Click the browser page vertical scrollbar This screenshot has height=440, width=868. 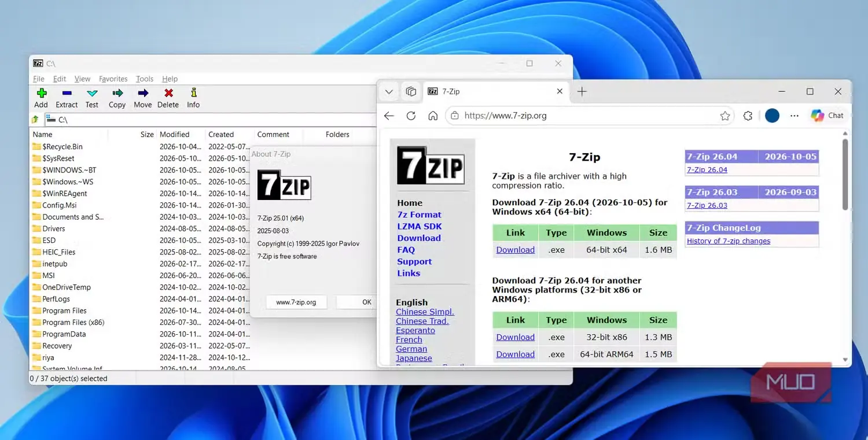point(845,173)
